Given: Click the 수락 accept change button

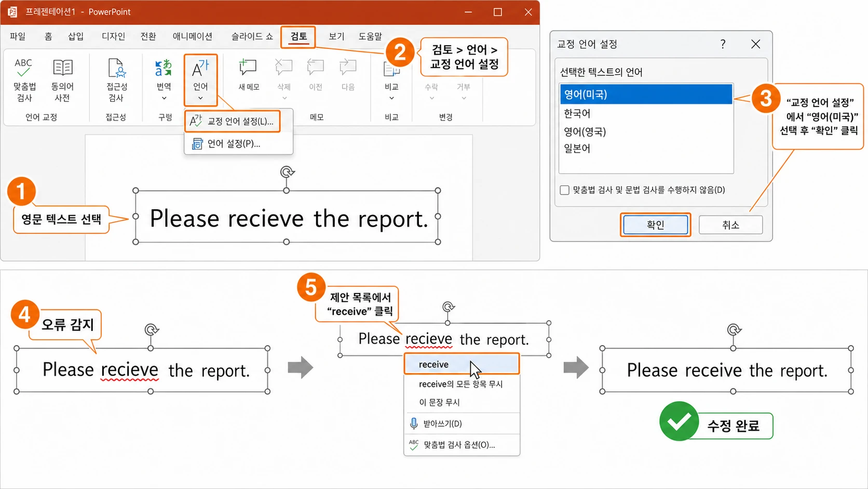Looking at the screenshot, I should click(431, 87).
